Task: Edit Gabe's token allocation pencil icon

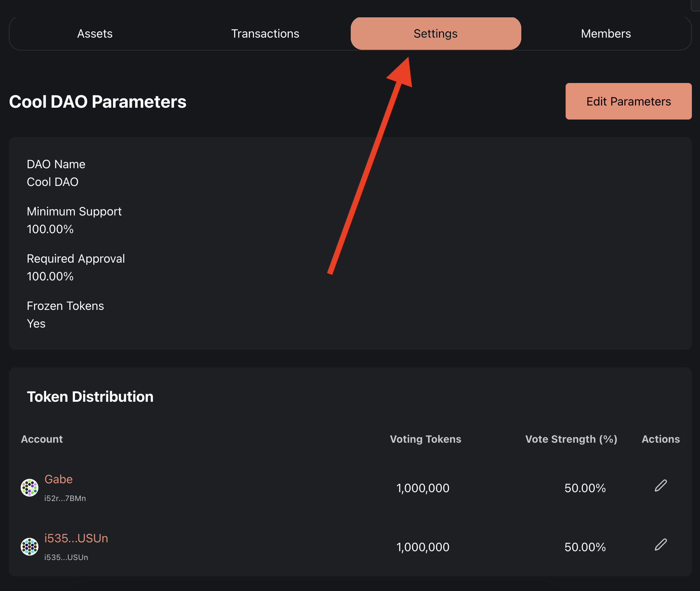Action: click(x=660, y=485)
